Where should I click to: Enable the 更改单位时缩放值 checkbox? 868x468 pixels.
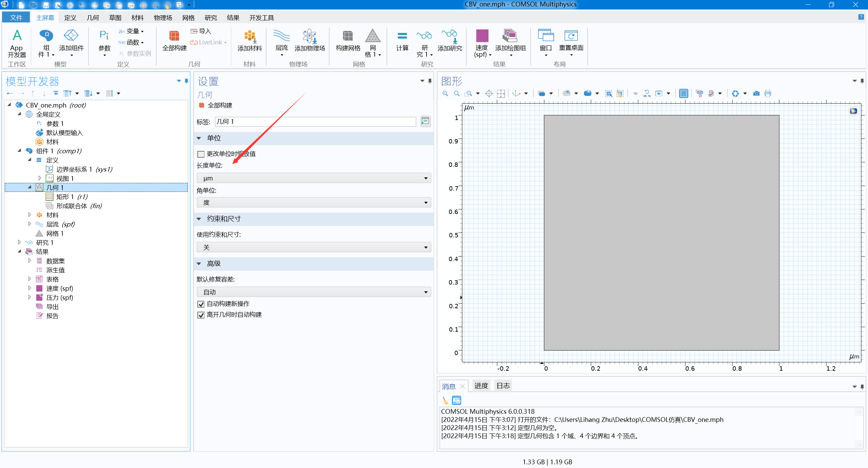click(200, 154)
